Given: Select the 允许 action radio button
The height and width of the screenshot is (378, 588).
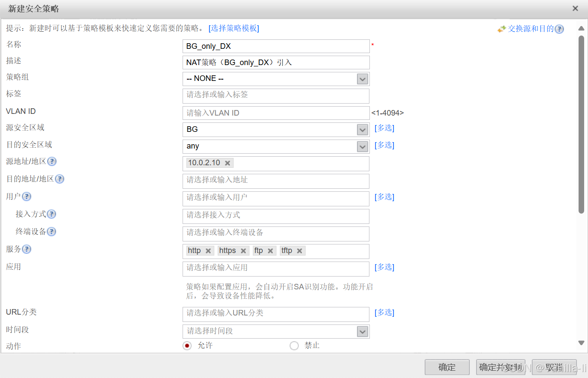Looking at the screenshot, I should 187,345.
